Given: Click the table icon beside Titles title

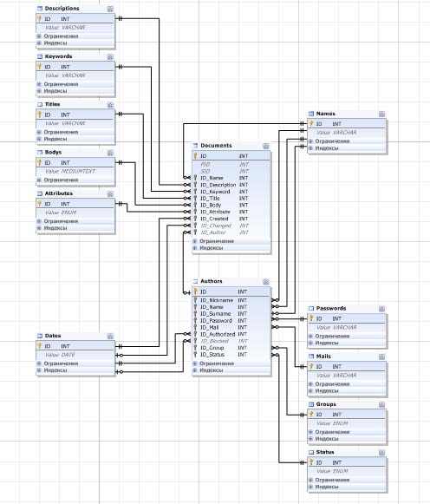Looking at the screenshot, I should click(40, 104).
